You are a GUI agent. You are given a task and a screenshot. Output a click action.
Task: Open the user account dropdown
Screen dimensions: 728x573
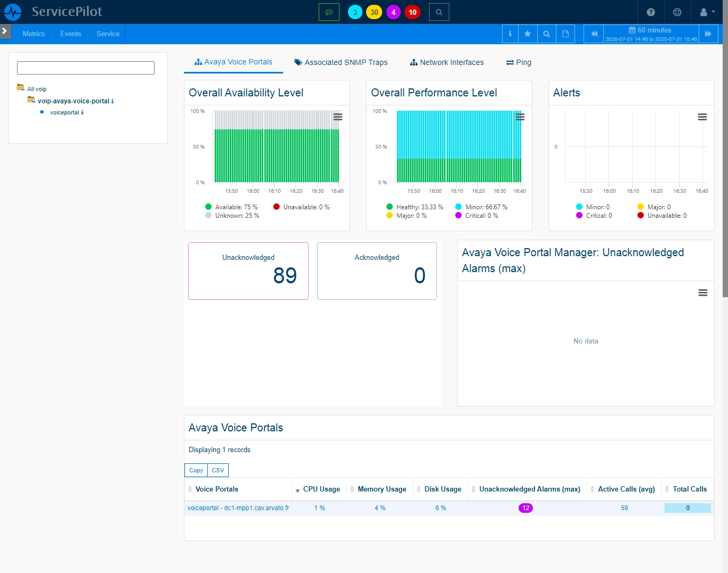point(707,12)
